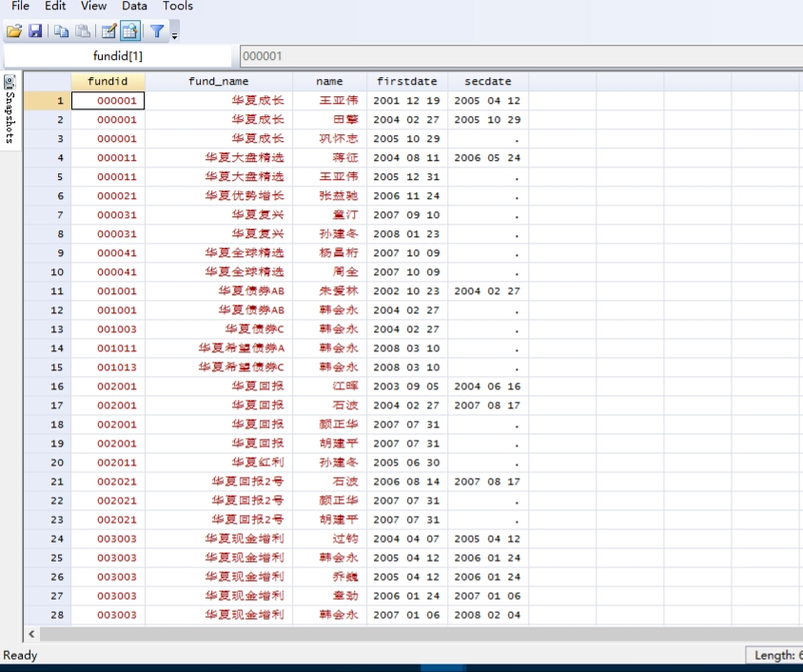Click name cell 张益驰 in row 6
The width and height of the screenshot is (803, 672).
point(330,196)
